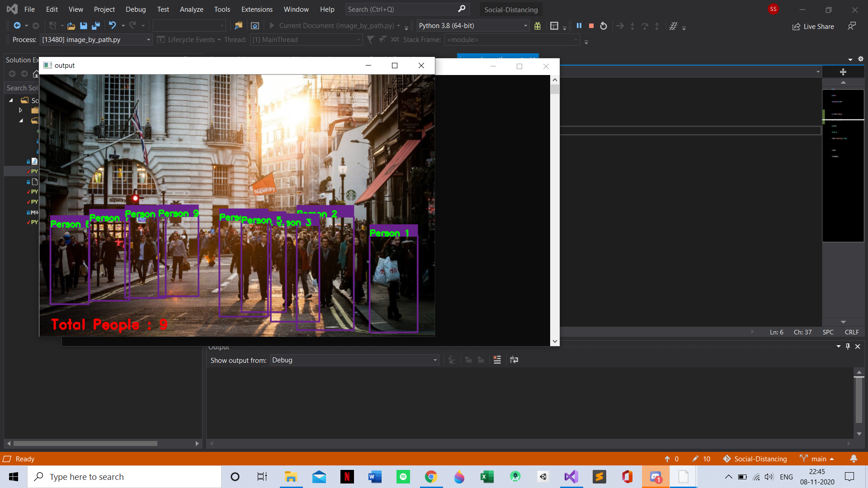Stop debugging with the red square
868x488 pixels.
[x=591, y=26]
